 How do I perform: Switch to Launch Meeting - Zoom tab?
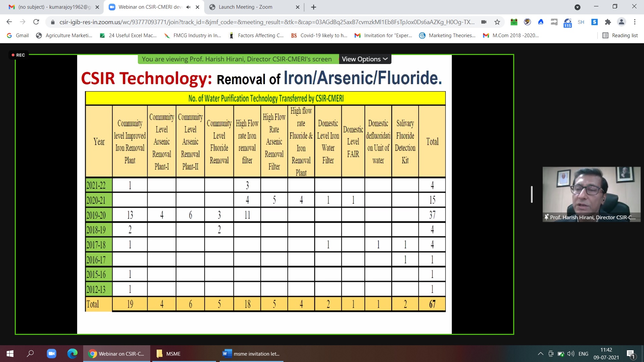(245, 7)
